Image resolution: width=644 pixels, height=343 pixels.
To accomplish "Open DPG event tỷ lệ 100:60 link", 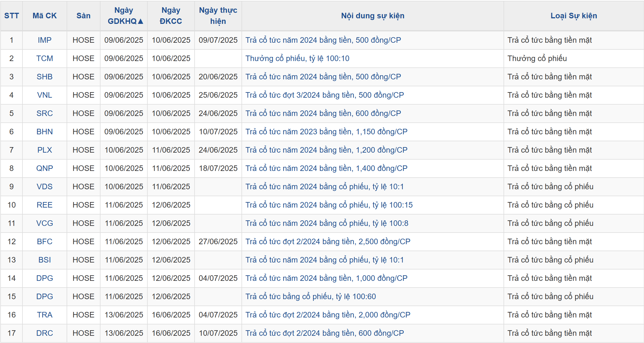I will tap(311, 296).
